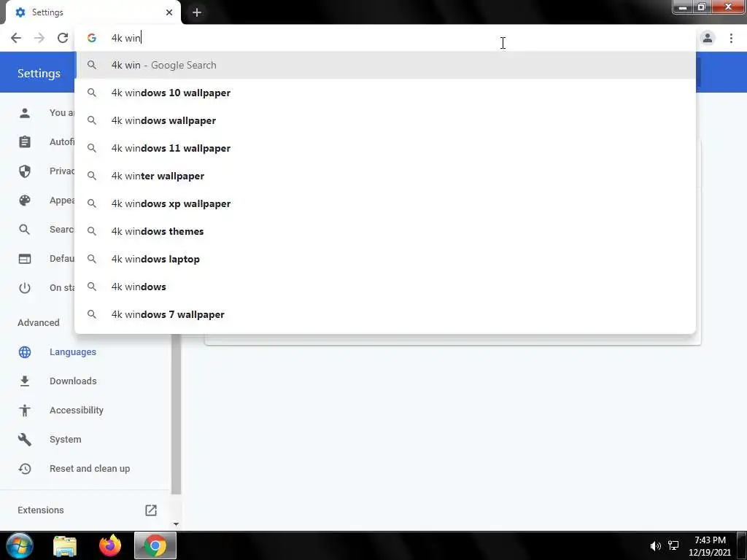Collapse the Advanced settings section
This screenshot has height=560, width=747.
tap(39, 323)
